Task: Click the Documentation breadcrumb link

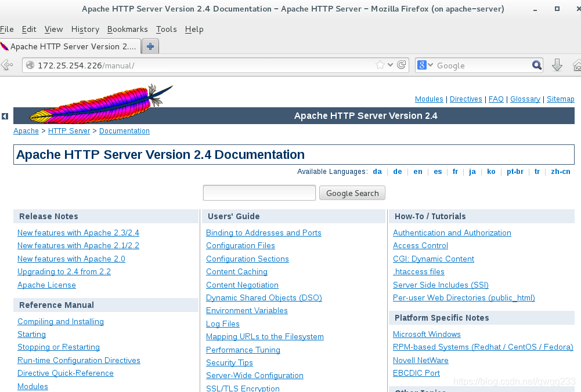Action: coord(124,130)
